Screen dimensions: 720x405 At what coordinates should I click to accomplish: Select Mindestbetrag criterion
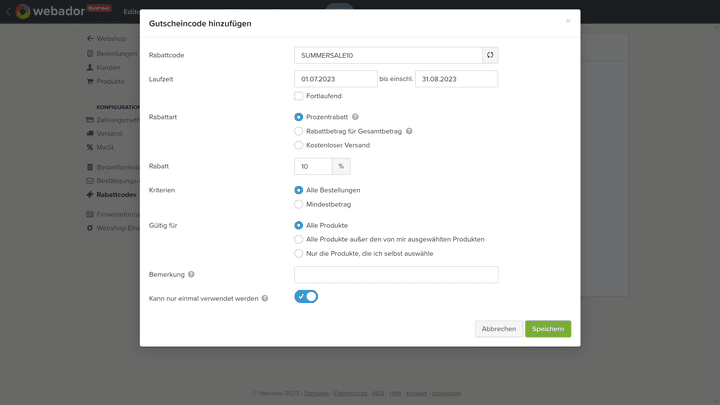point(299,204)
